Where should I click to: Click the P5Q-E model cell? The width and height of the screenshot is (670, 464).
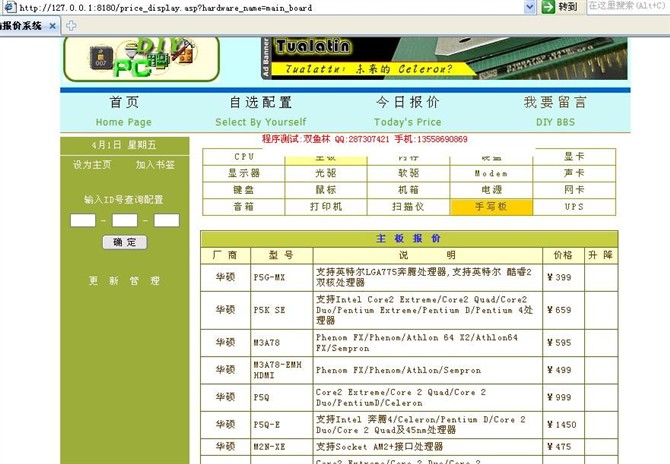coord(282,425)
